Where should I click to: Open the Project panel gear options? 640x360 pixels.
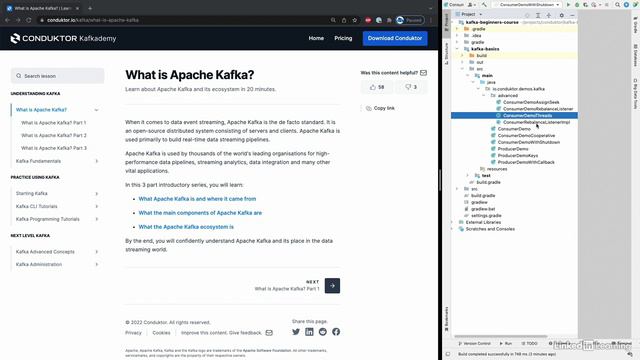pyautogui.click(x=562, y=15)
